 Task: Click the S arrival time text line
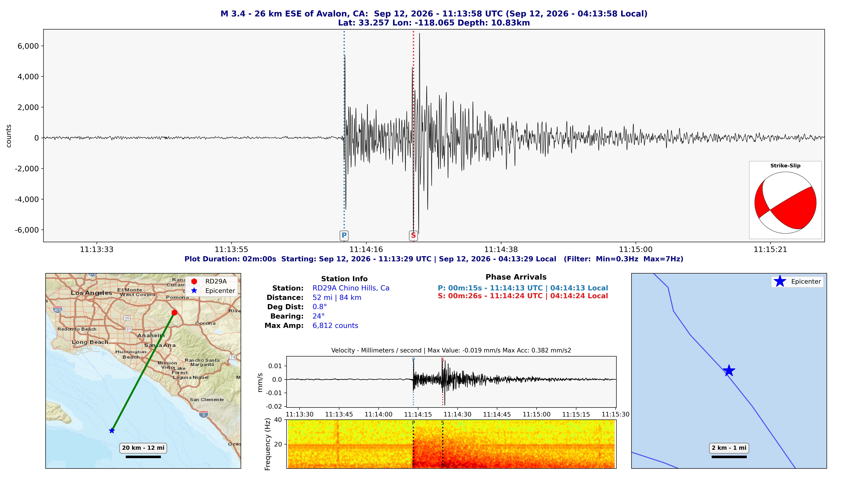(523, 296)
